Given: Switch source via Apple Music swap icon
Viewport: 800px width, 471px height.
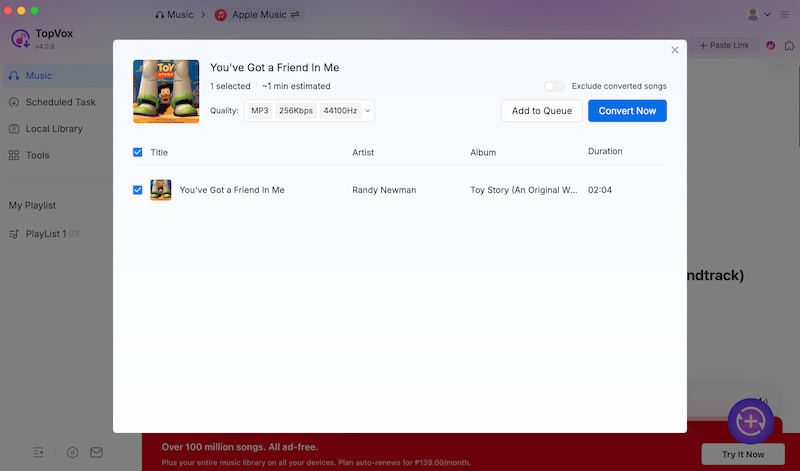Looking at the screenshot, I should (x=295, y=15).
